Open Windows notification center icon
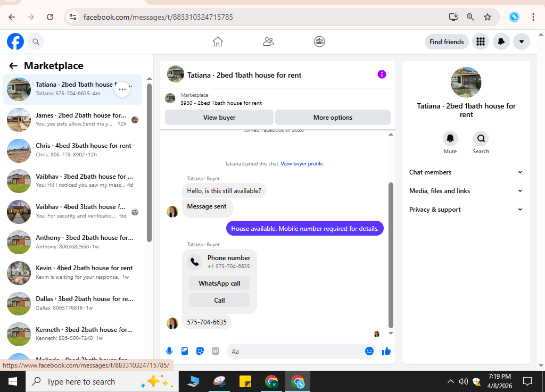This screenshot has width=545, height=392. click(x=527, y=381)
